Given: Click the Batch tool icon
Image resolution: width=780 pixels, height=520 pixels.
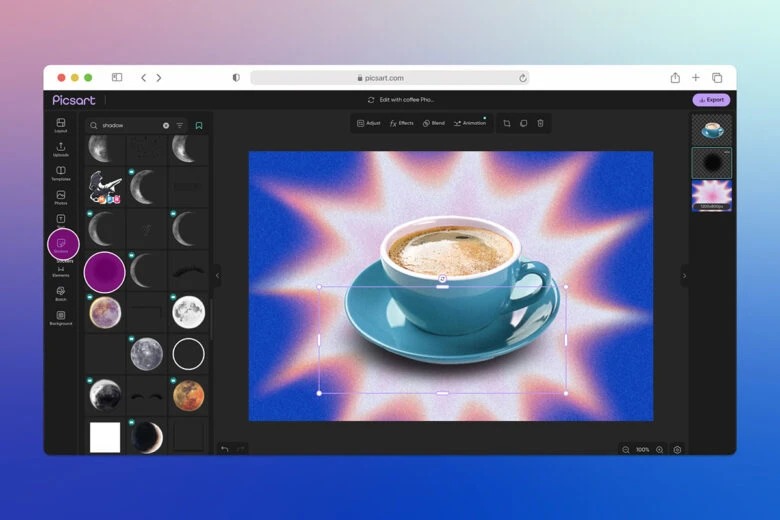Looking at the screenshot, I should 61,293.
